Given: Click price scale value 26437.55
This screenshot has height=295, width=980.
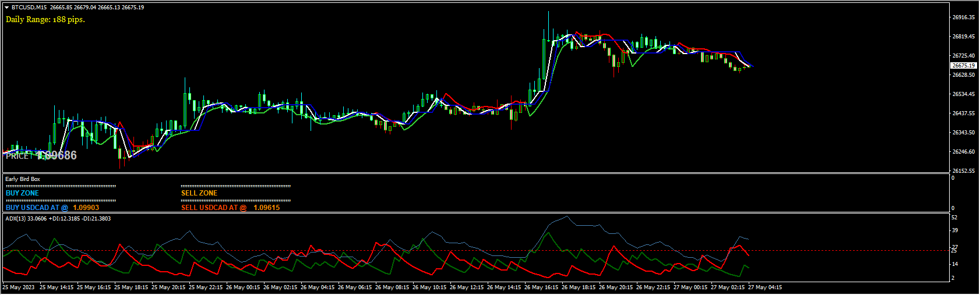Looking at the screenshot, I should pos(964,113).
